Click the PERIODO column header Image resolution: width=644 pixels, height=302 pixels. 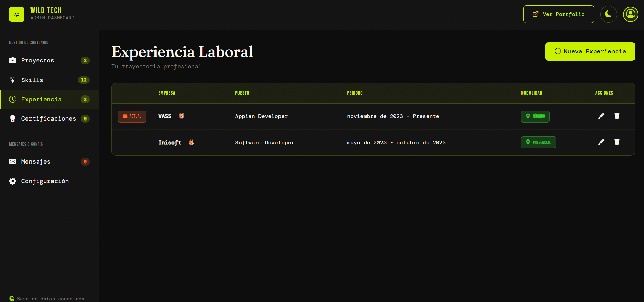[355, 93]
